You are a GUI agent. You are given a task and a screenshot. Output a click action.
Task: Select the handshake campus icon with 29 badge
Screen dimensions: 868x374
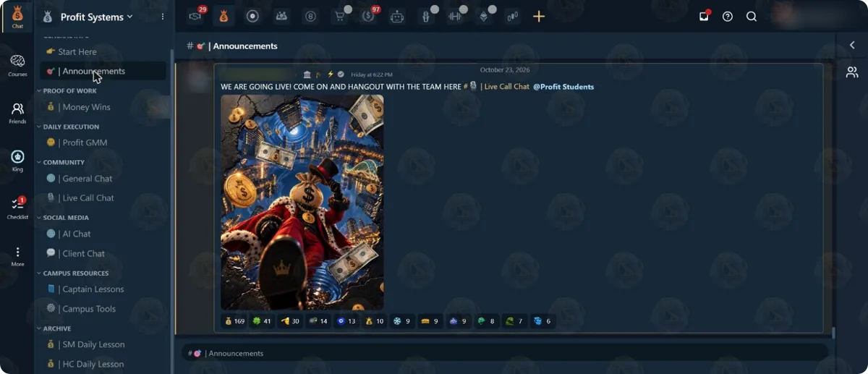tap(195, 16)
